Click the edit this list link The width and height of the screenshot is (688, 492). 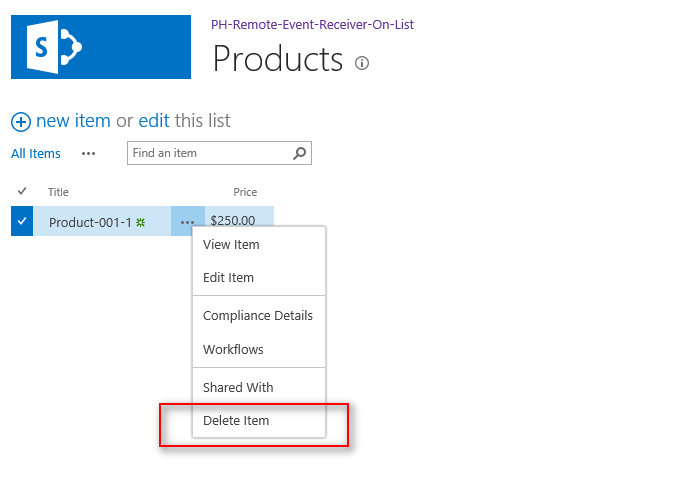point(153,121)
